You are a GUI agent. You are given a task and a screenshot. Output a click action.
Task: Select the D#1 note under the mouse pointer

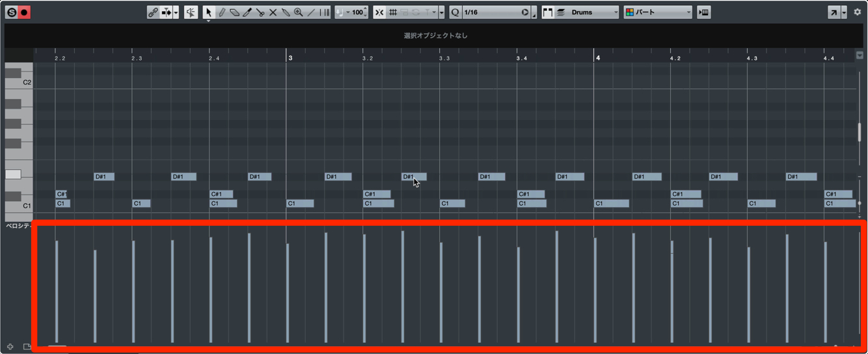pyautogui.click(x=414, y=176)
